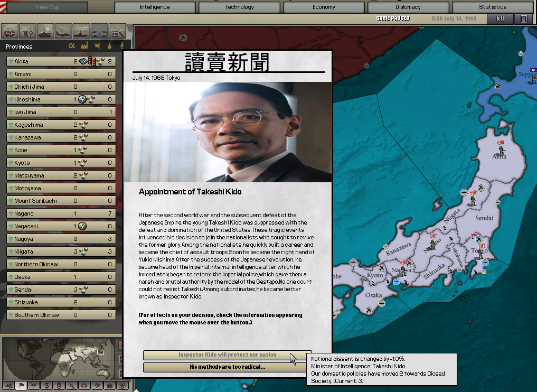
Task: Switch to terrain map mode icon
Action: (x=8, y=386)
